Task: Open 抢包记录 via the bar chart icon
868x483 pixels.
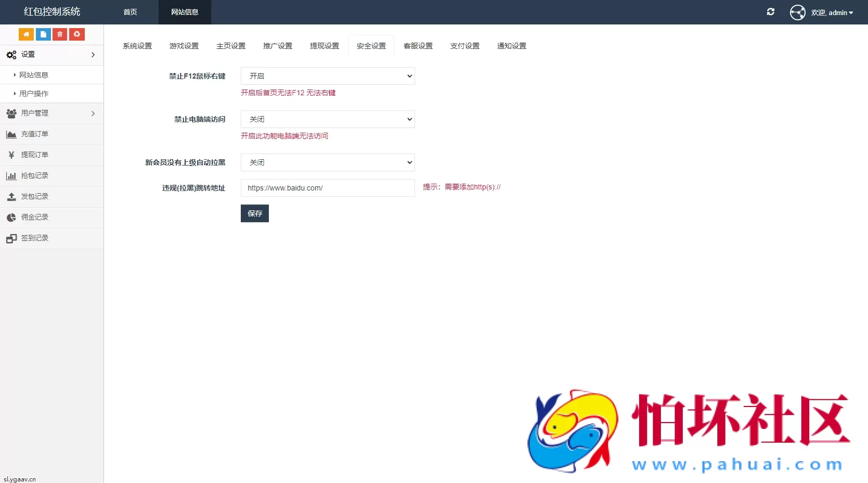Action: point(11,176)
